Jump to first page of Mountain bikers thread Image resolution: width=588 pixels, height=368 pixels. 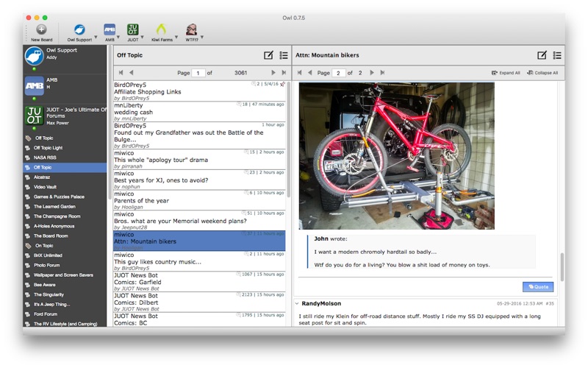[299, 72]
